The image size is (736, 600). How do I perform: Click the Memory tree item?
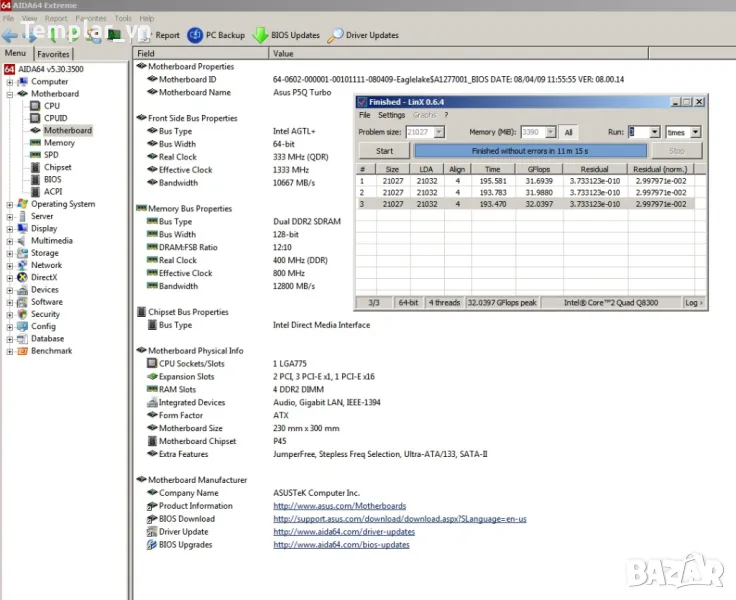tap(59, 143)
